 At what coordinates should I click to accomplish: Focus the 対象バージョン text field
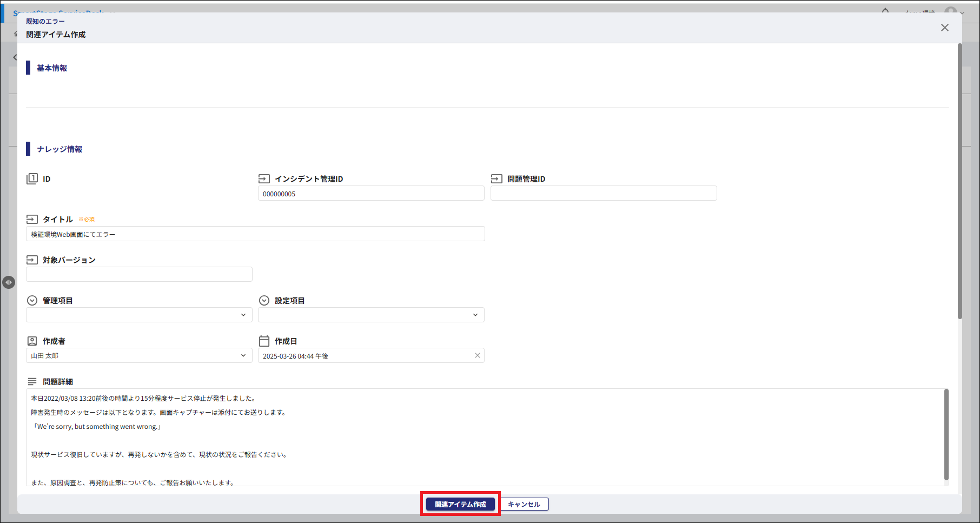click(139, 274)
